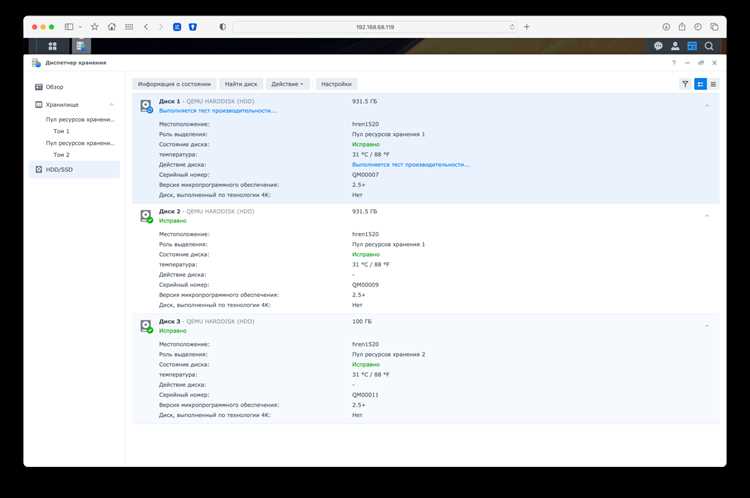Open the notifications chat bubble icon

click(x=658, y=46)
